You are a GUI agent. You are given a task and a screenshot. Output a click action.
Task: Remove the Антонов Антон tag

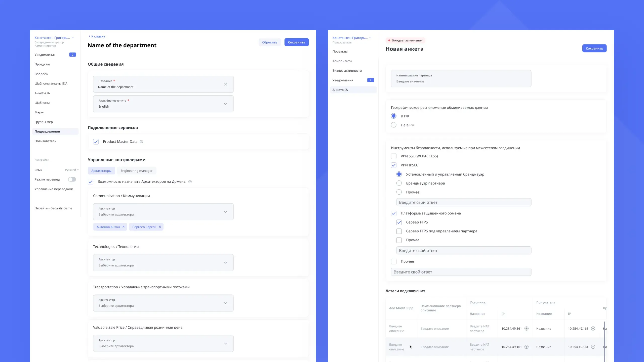click(x=124, y=227)
